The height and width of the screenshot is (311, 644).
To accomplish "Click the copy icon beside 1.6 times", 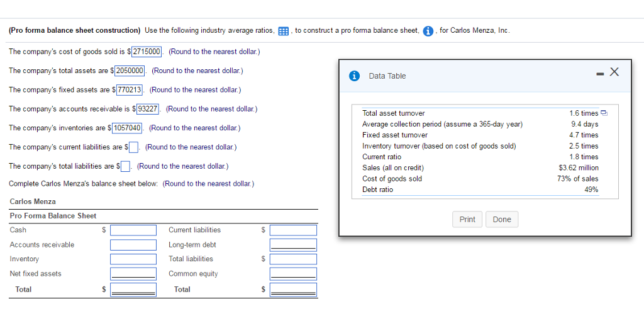I will click(x=603, y=113).
